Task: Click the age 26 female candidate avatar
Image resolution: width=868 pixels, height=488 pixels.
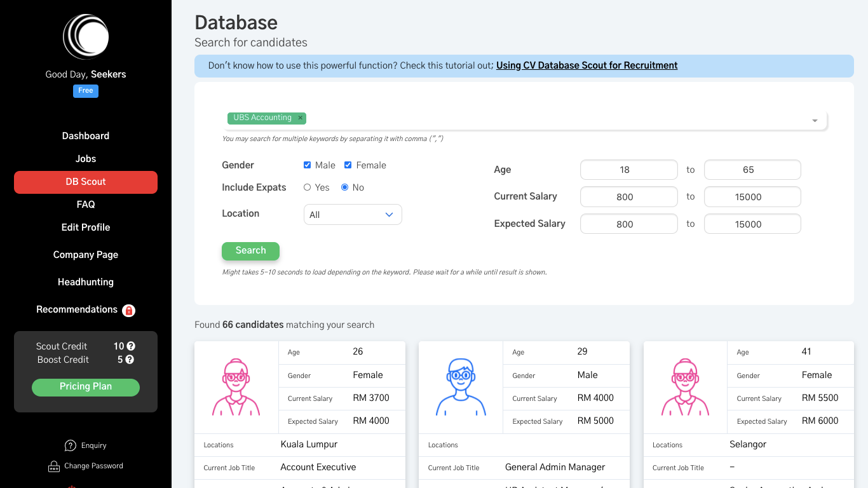Action: 236,387
